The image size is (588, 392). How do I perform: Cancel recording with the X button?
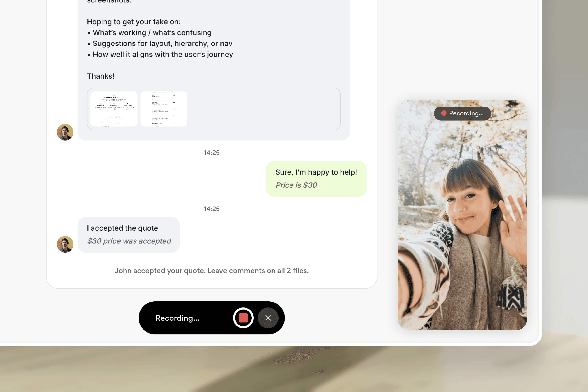click(268, 318)
